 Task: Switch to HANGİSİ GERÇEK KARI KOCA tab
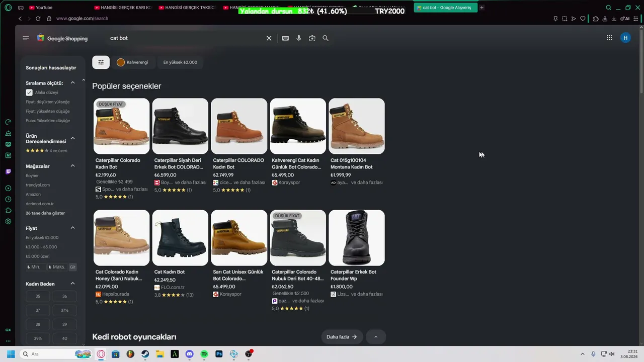click(x=123, y=8)
